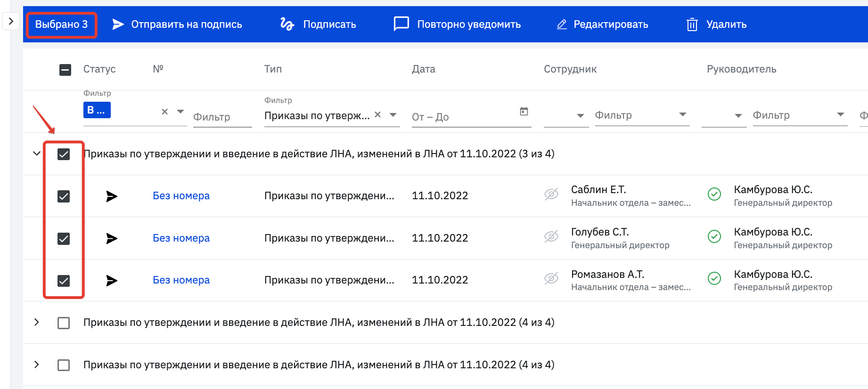
Task: Check the third group (4 из 4) checkbox
Action: pyautogui.click(x=64, y=365)
